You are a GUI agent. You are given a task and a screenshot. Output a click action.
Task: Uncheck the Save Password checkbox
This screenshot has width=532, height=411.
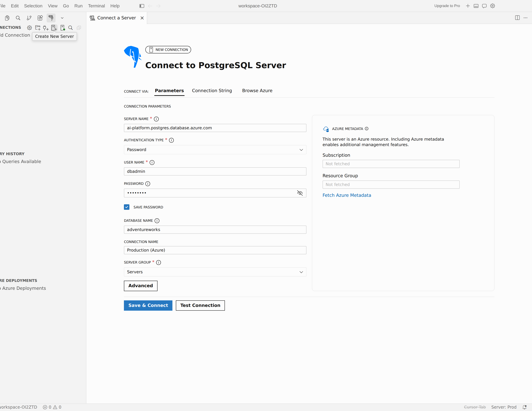(127, 207)
